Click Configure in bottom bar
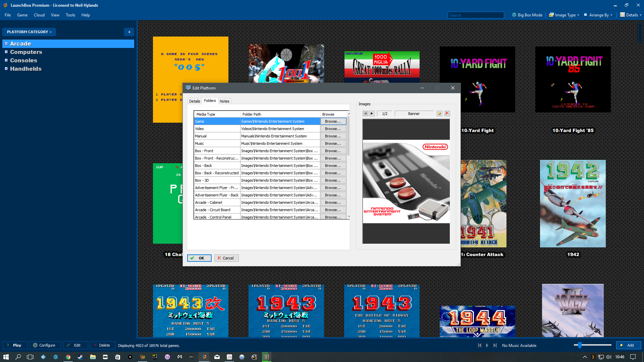This screenshot has width=644, height=362. click(x=45, y=345)
